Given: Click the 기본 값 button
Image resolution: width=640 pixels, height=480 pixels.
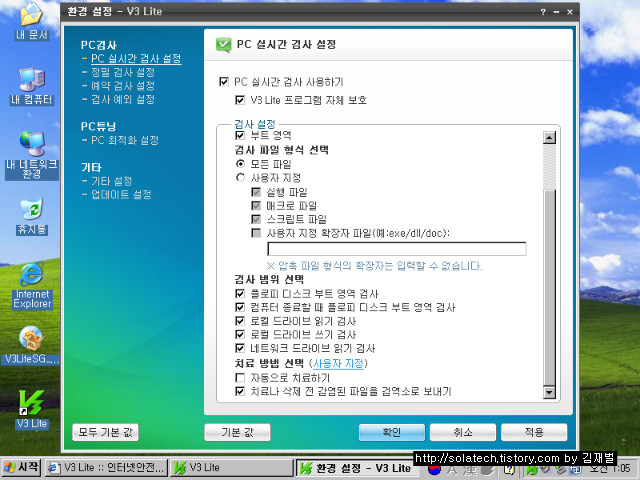Looking at the screenshot, I should [x=237, y=432].
